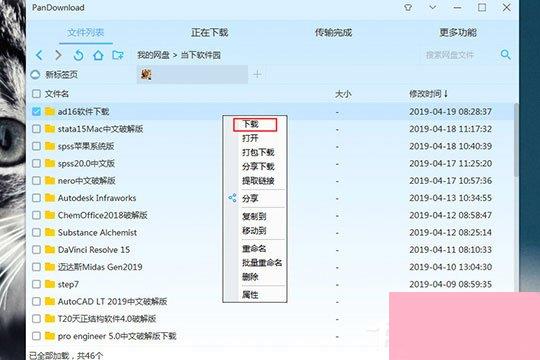The height and width of the screenshot is (360, 540).
Task: Click the search magnifier icon
Action: (x=506, y=54)
